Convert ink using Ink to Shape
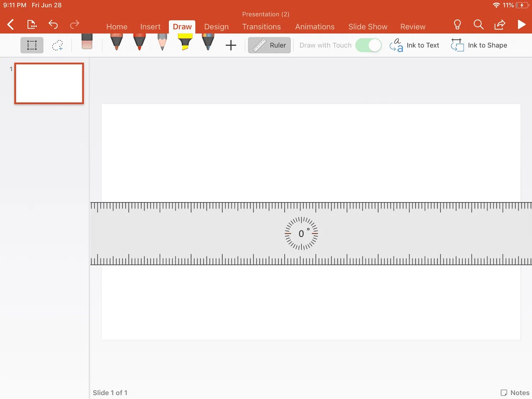 pyautogui.click(x=479, y=45)
